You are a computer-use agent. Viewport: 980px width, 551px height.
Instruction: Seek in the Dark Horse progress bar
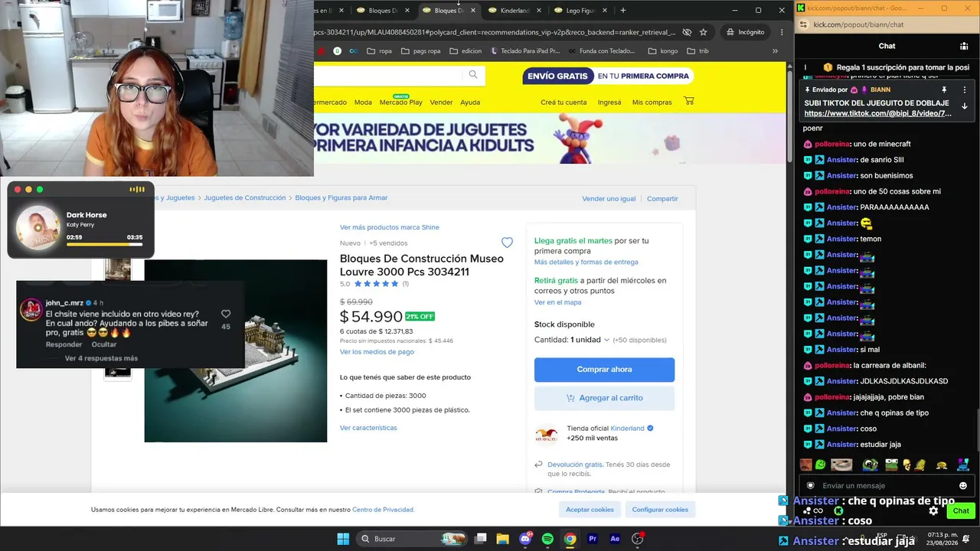point(104,245)
